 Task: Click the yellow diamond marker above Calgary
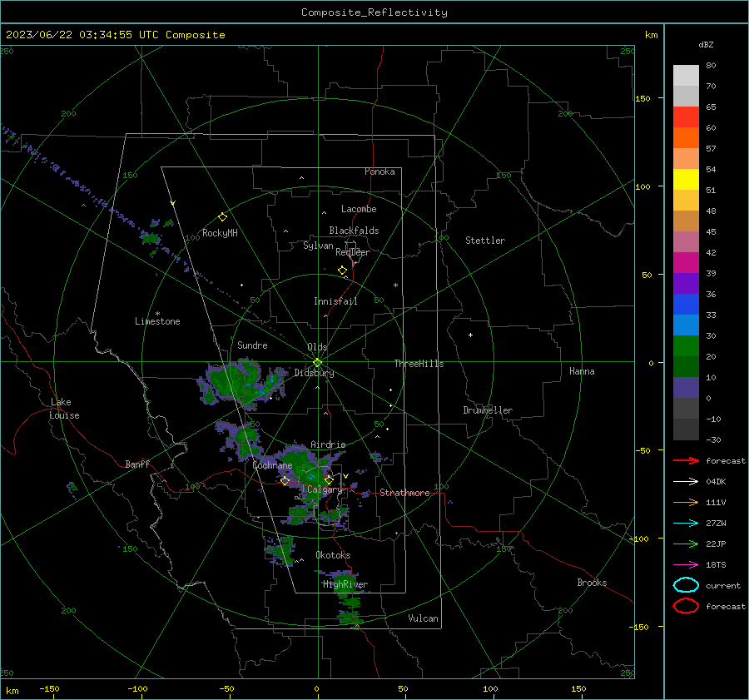pos(329,479)
